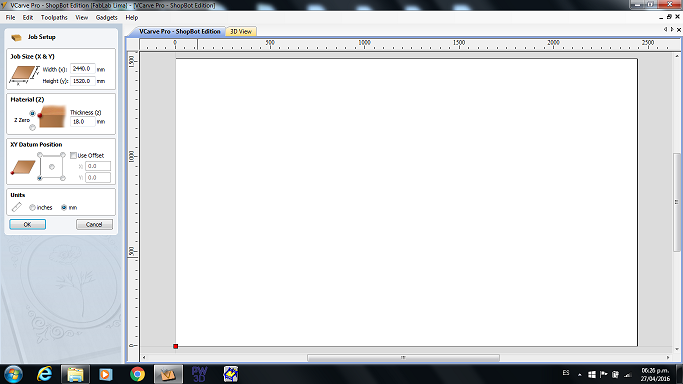Select the VCarve Pro - ShopBot Edition tab
683x384 pixels.
click(x=179, y=31)
